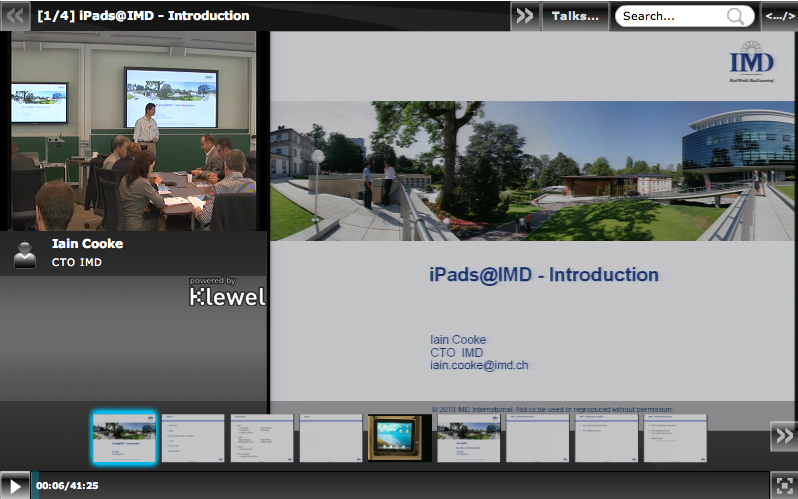Select the highlighted first slide thumbnail
Viewport: 798px width, 499px height.
(x=124, y=438)
